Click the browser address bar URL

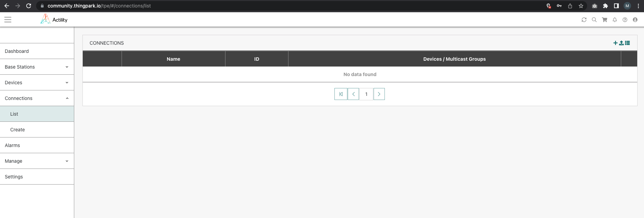point(99,6)
